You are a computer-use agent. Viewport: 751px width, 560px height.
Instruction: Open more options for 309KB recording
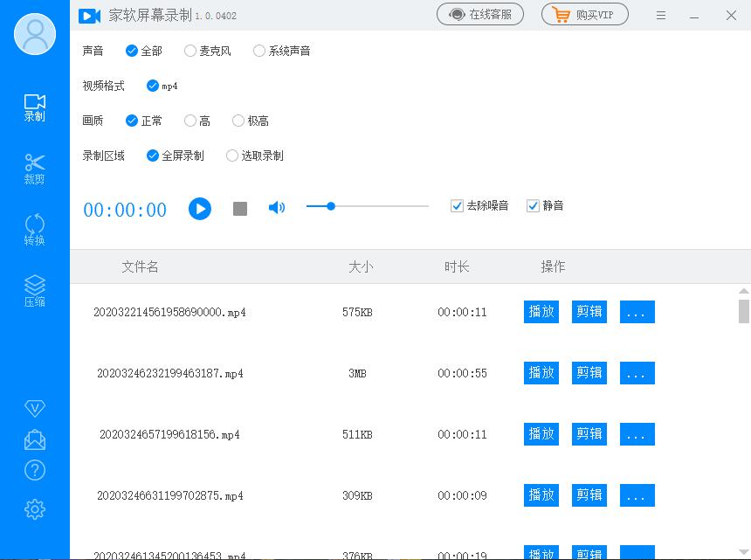click(x=637, y=494)
